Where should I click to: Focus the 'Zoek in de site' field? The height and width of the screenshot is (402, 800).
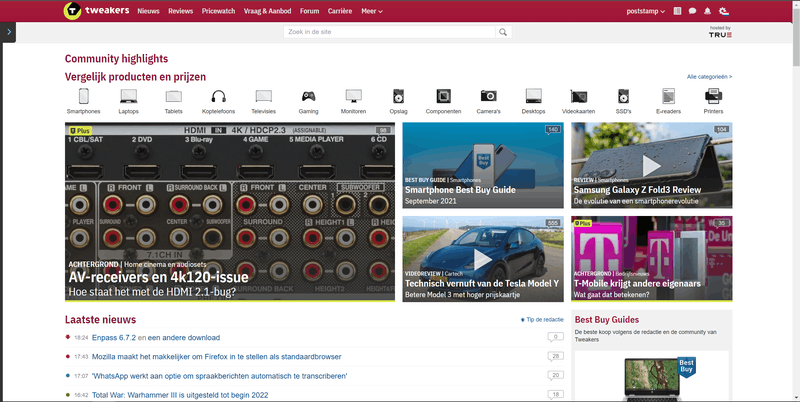389,32
